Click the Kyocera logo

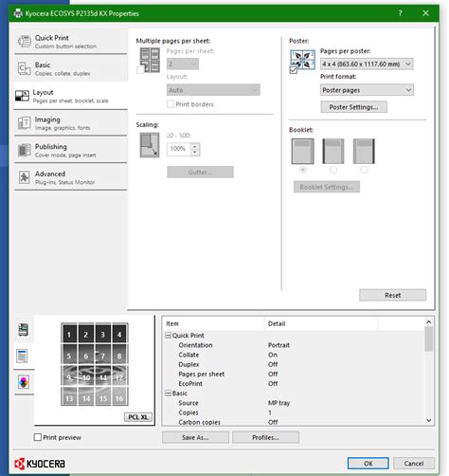(40, 464)
